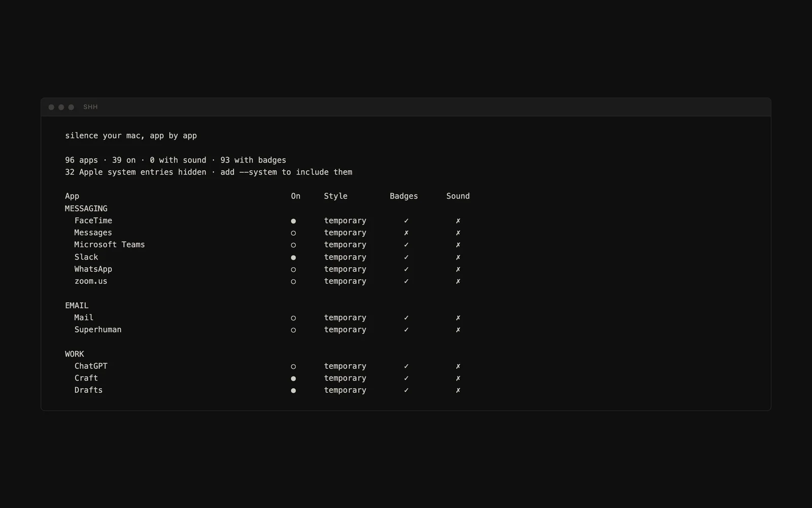The image size is (812, 508).
Task: Toggle the On dot for Slack
Action: pos(293,258)
